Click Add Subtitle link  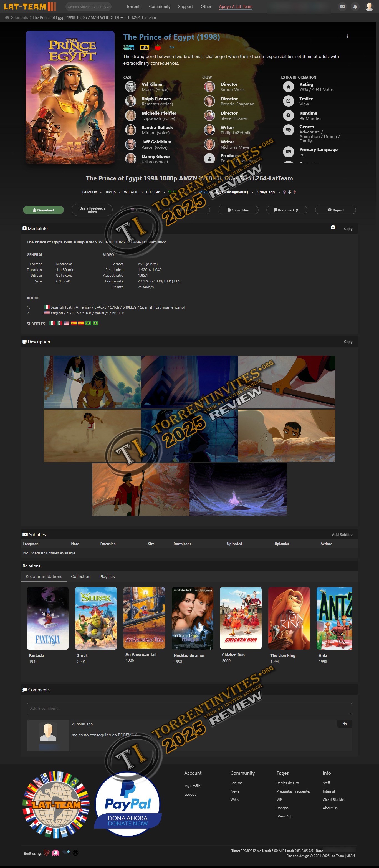[342, 534]
